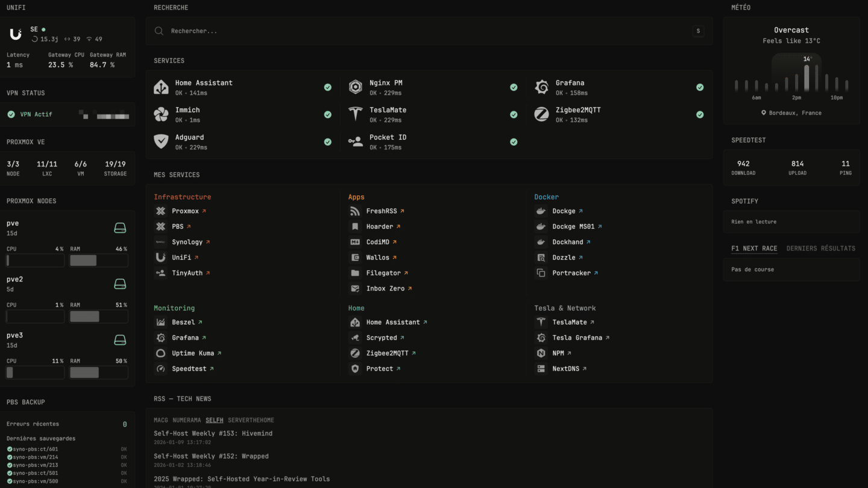Open Proxmox using its icon under Infrastructure
The image size is (868, 488).
click(161, 211)
